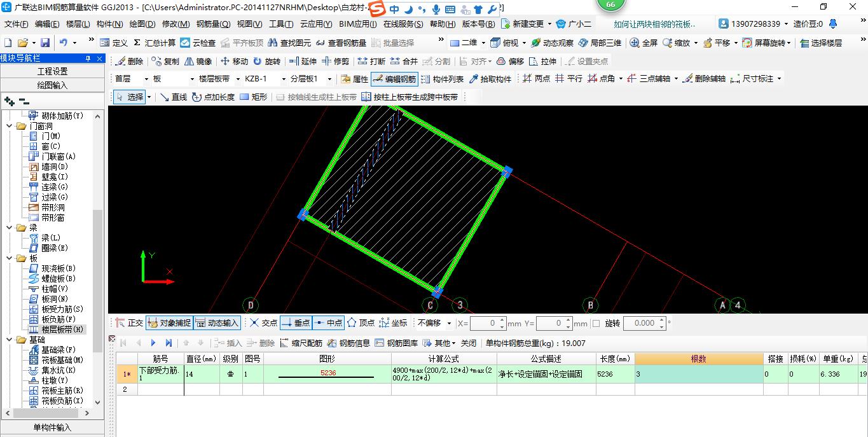This screenshot has height=437, width=868.
Task: Toggle 交点 intersection snap
Action: point(263,323)
